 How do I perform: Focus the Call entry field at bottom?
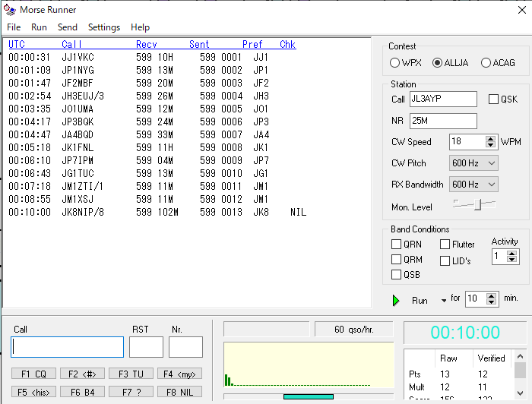pyautogui.click(x=67, y=347)
